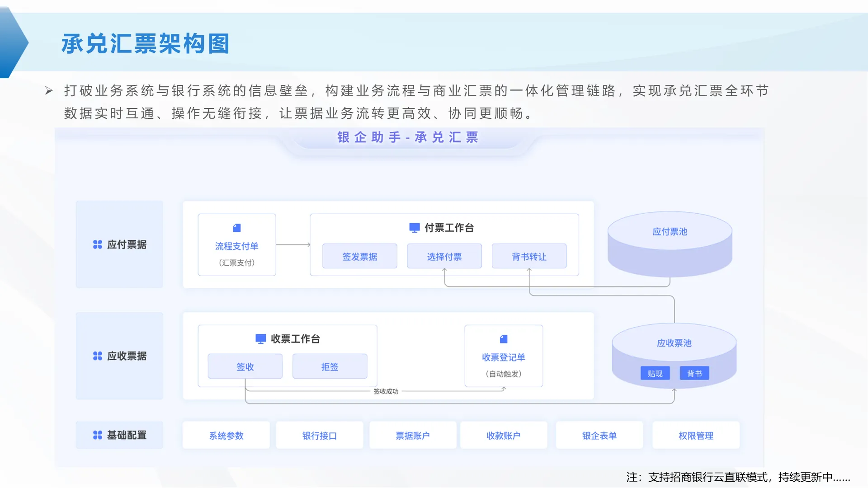Click the 应收票池 cylinder label
Screen dimensions: 868x488
674,343
